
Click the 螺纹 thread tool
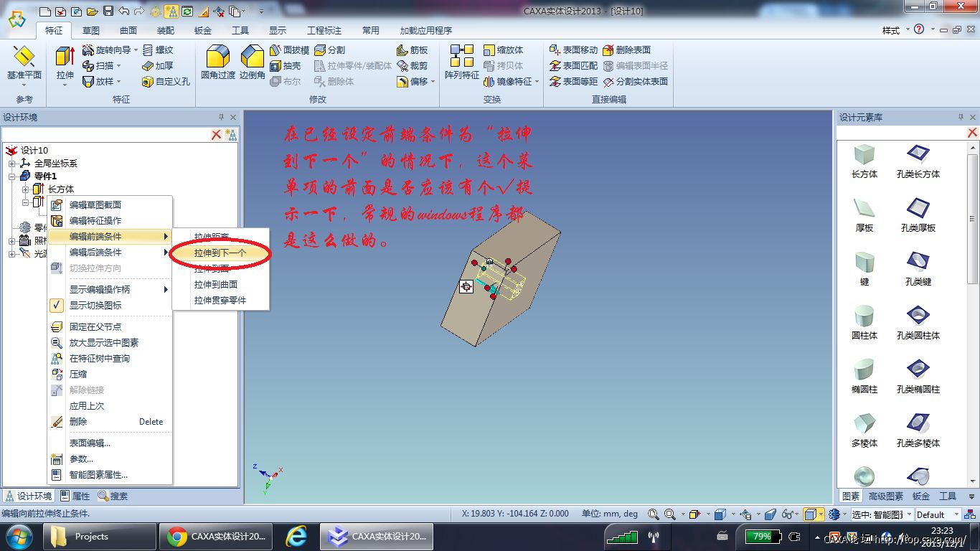(x=157, y=50)
